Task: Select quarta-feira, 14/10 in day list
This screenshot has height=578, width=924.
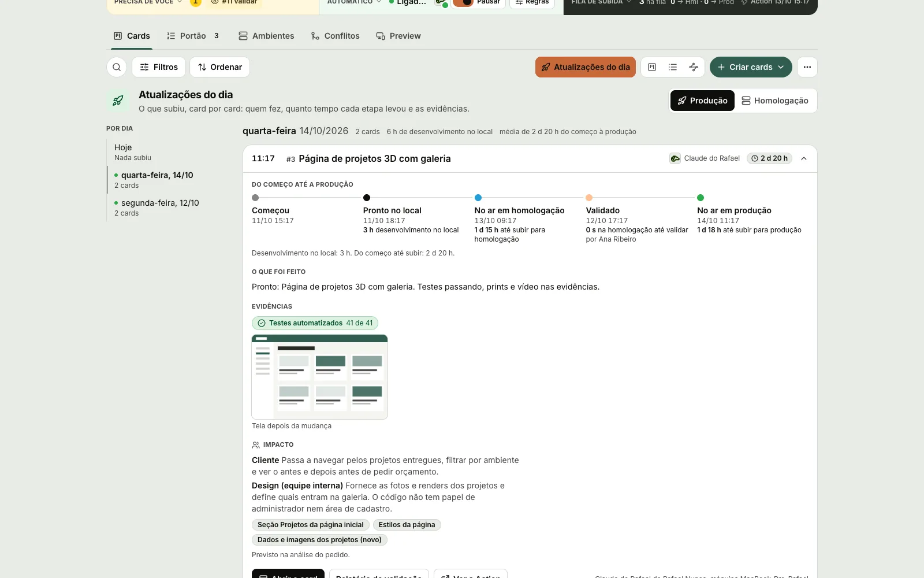Action: [x=167, y=180]
